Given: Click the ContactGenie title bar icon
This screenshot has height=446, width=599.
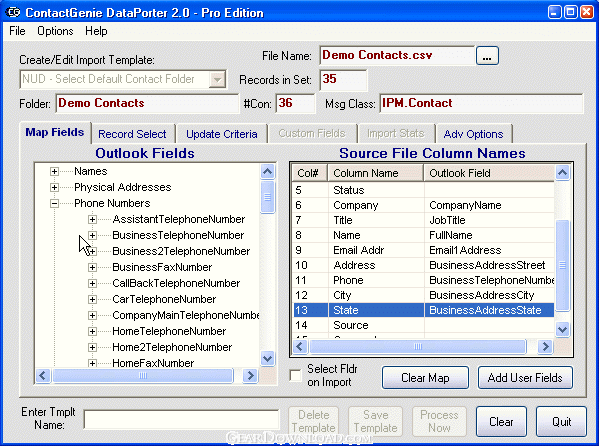Looking at the screenshot, I should coord(12,12).
